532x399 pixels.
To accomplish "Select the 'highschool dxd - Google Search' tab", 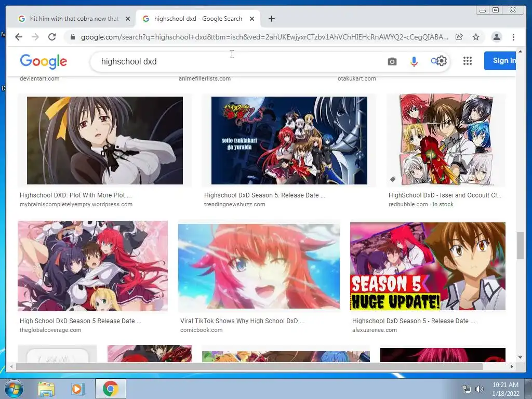I will click(198, 19).
